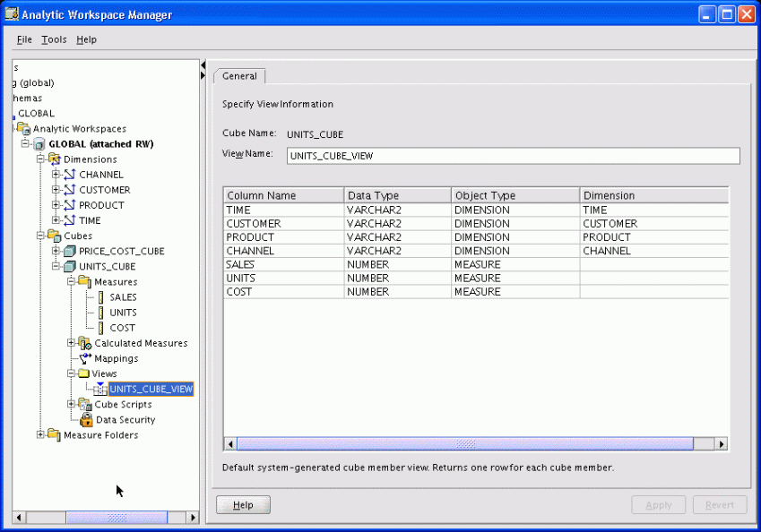The width and height of the screenshot is (761, 532).
Task: Click the CHANNEL dimension icon
Action: 69,175
